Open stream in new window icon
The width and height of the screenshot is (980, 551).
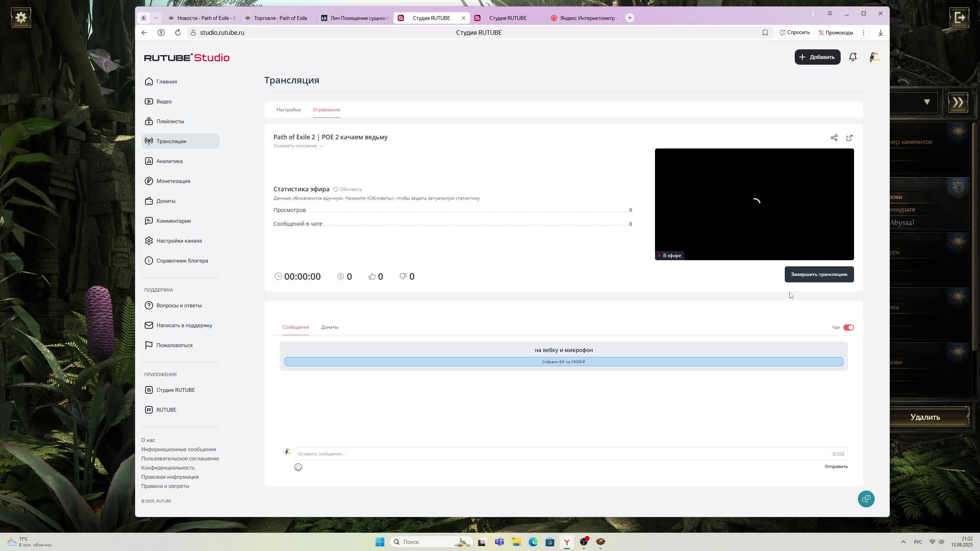tap(849, 138)
